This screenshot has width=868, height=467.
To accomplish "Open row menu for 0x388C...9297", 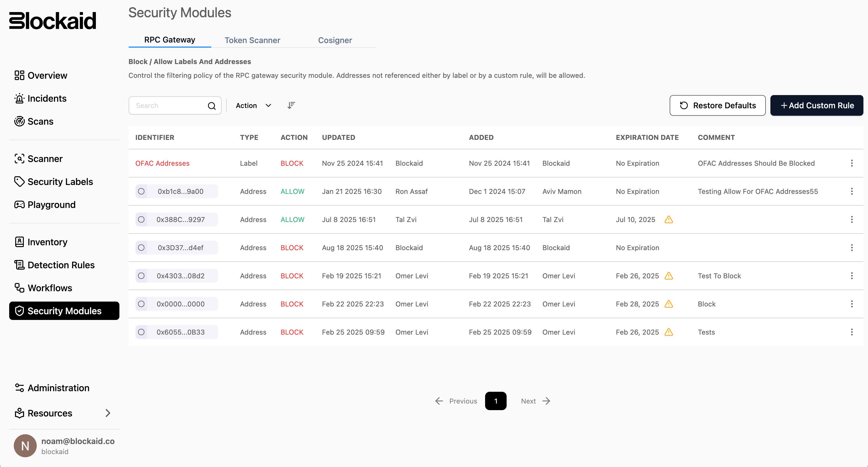I will [851, 219].
